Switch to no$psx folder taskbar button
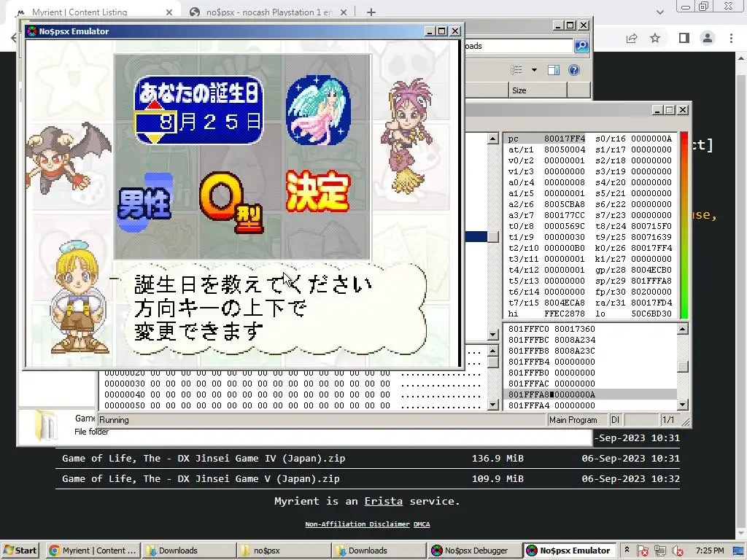This screenshot has height=560, width=747. [283, 551]
